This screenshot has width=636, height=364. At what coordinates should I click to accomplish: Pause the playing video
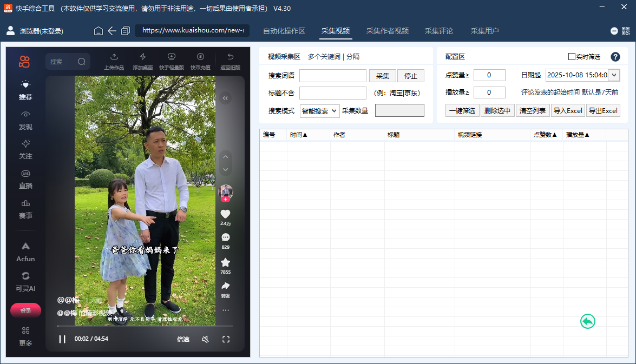62,339
